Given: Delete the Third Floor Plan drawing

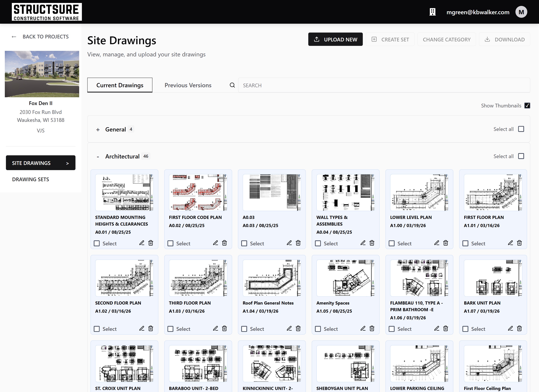Looking at the screenshot, I should [x=224, y=328].
